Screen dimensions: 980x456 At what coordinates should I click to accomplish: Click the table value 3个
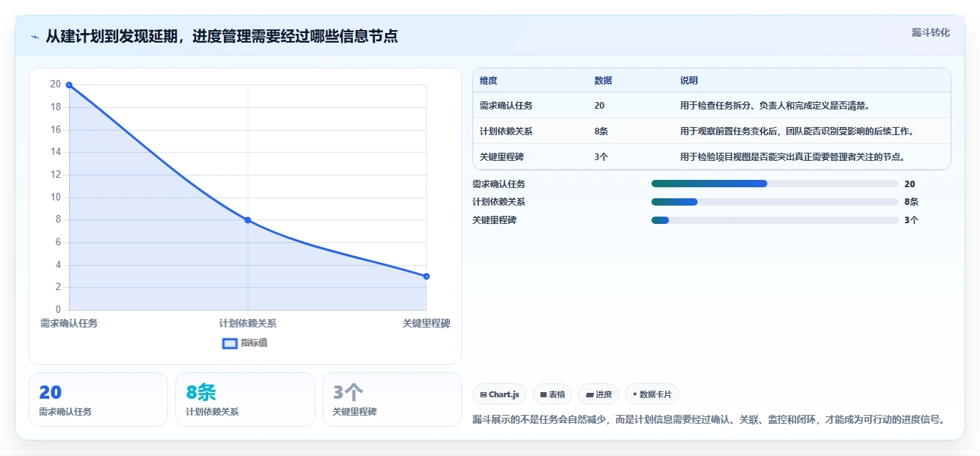point(601,157)
